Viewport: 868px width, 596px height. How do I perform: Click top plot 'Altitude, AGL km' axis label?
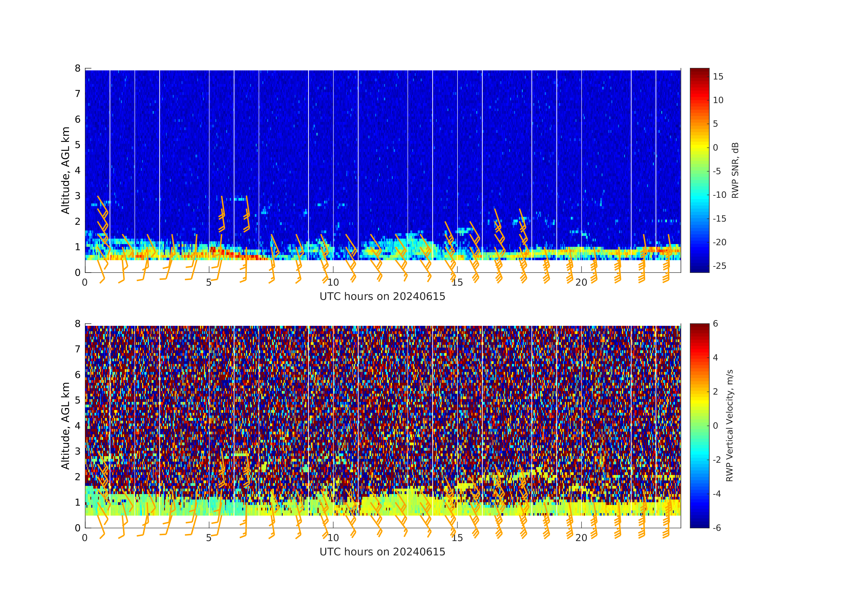pyautogui.click(x=65, y=170)
